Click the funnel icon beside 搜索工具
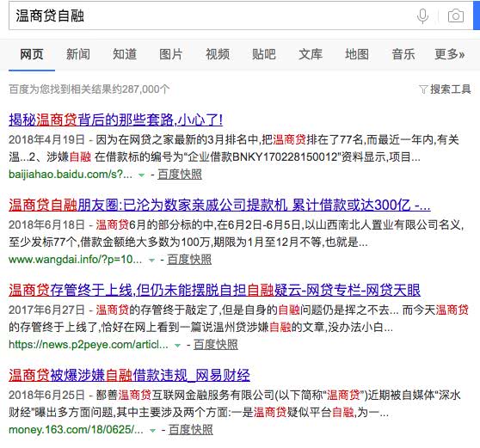This screenshot has height=448, width=480. pyautogui.click(x=423, y=89)
